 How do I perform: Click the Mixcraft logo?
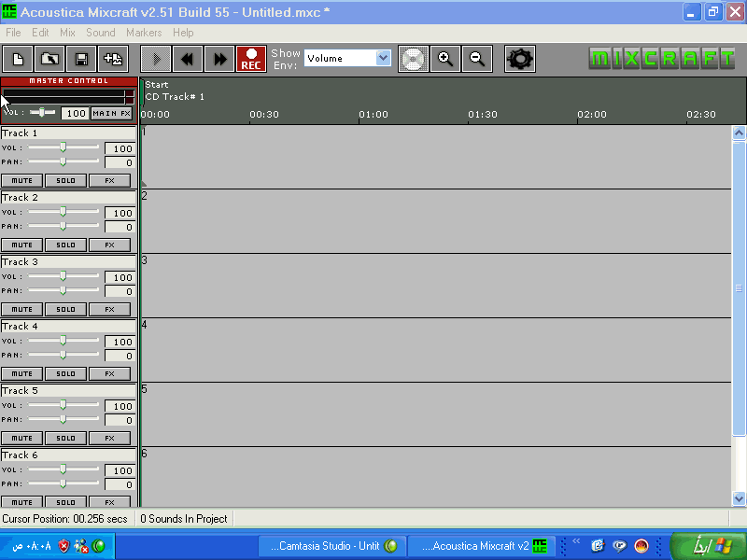pos(662,59)
